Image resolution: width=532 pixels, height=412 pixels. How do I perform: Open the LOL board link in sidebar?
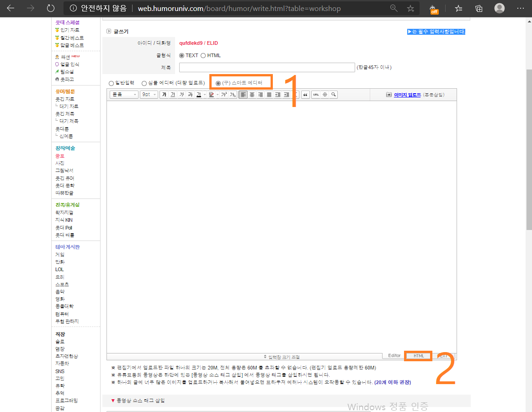(59, 269)
